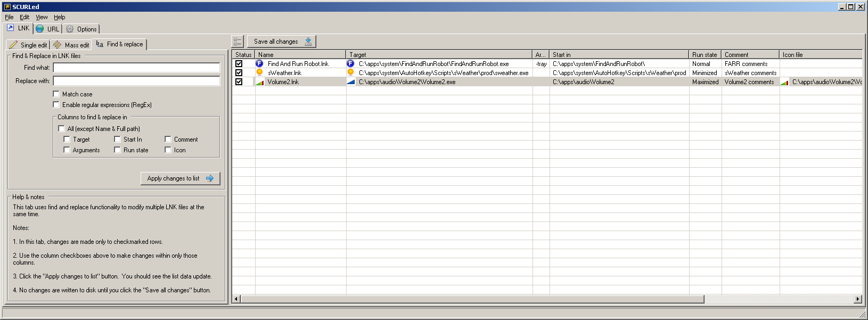
Task: Click the checklist toggle icon beside Save all changes
Action: tap(238, 42)
